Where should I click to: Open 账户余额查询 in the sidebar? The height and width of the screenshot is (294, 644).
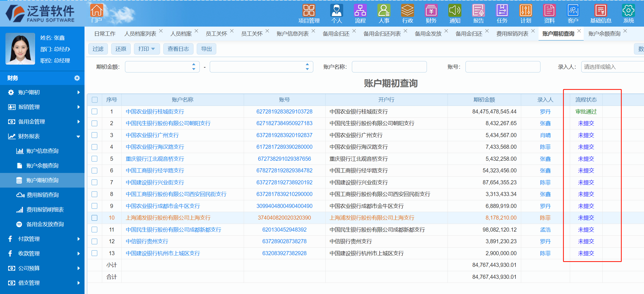[42, 166]
